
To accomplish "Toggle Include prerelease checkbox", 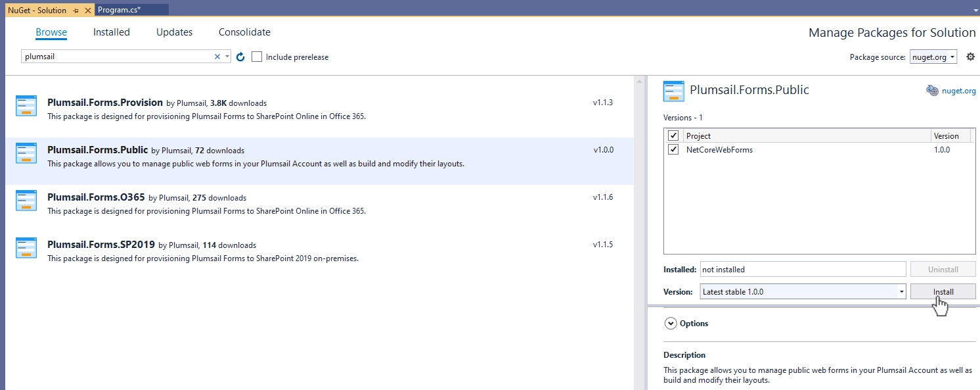I will pos(257,57).
